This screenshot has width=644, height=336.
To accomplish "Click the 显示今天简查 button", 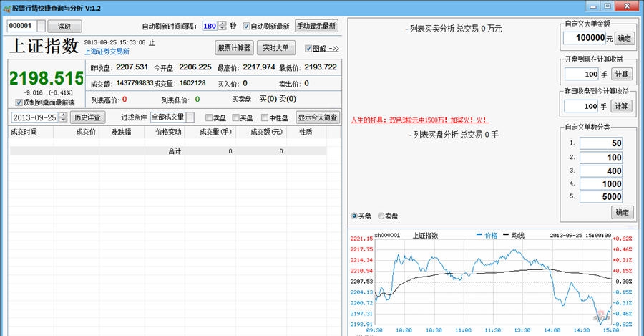I will (318, 117).
